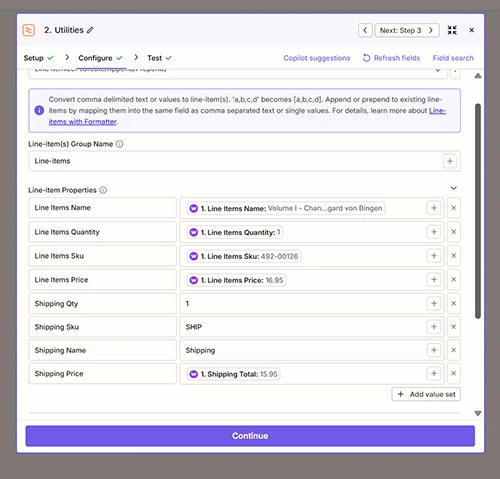Select the mapped Line Items Sku pill
This screenshot has width=500, height=479.
[244, 256]
